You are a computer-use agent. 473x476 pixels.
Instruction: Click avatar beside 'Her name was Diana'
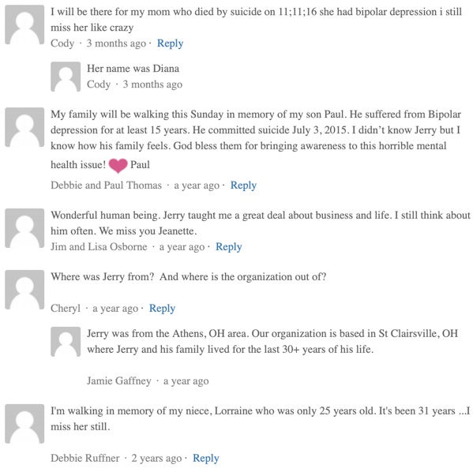pos(66,77)
